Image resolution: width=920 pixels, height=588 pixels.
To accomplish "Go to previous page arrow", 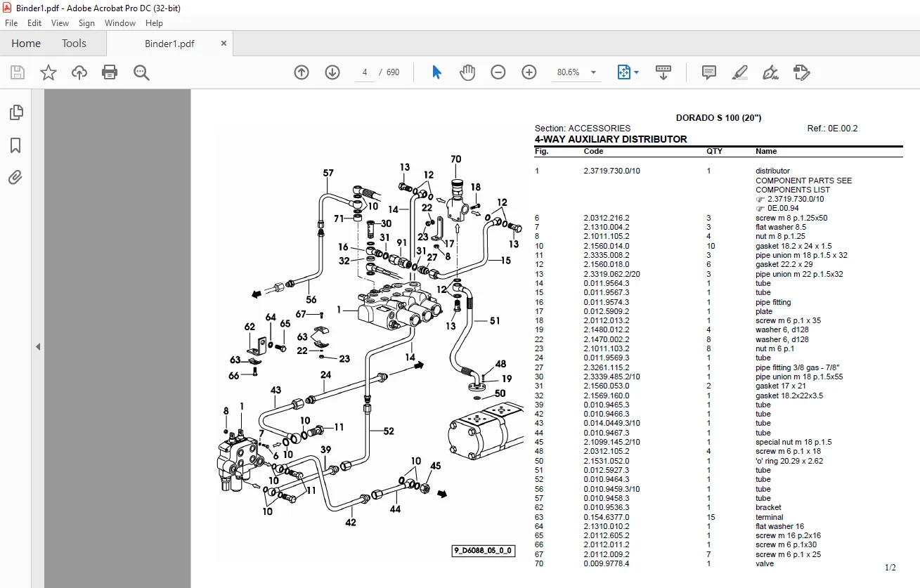I will click(302, 72).
